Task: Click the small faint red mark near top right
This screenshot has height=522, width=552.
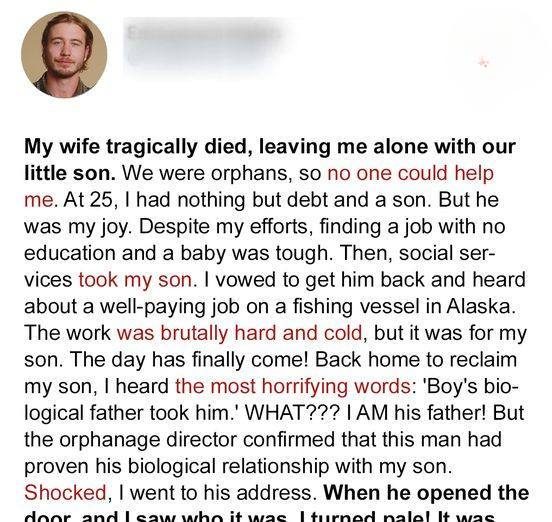Action: click(484, 63)
